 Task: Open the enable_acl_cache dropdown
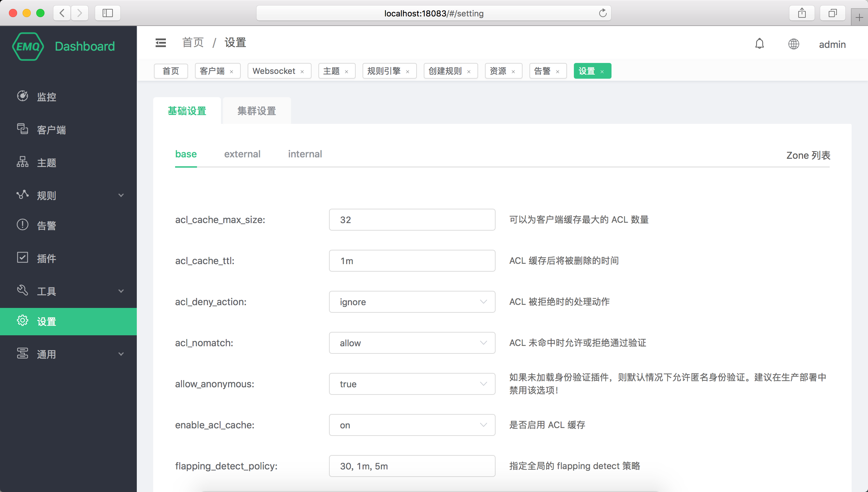(x=412, y=425)
